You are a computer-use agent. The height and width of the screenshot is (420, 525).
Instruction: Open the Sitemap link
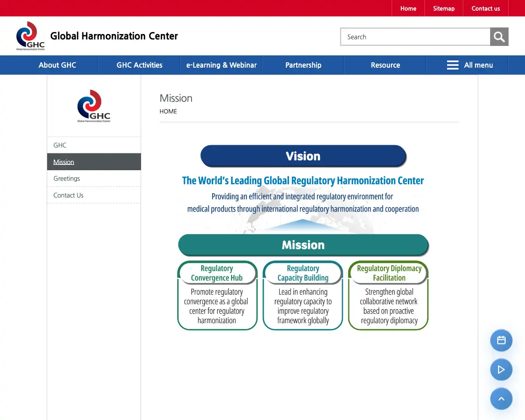point(444,9)
